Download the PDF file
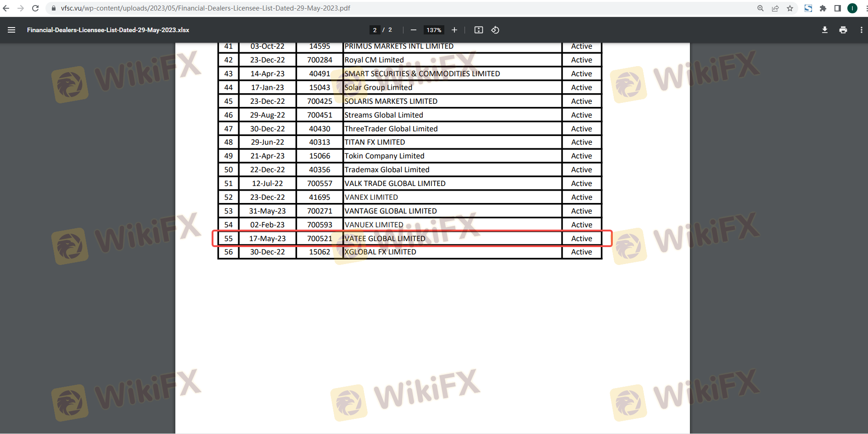 [825, 30]
